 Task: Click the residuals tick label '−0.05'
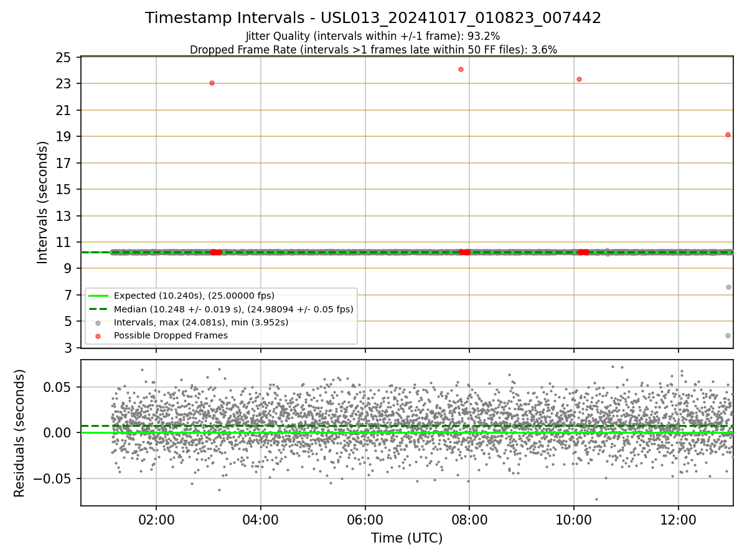pos(51,479)
